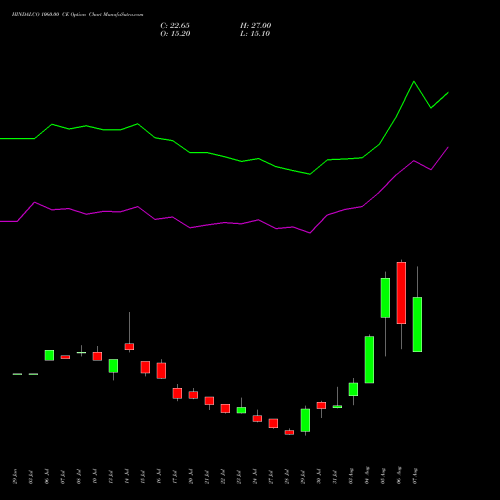Click the upper green indicator line
This screenshot has width=500, height=500.
(x=224, y=156)
